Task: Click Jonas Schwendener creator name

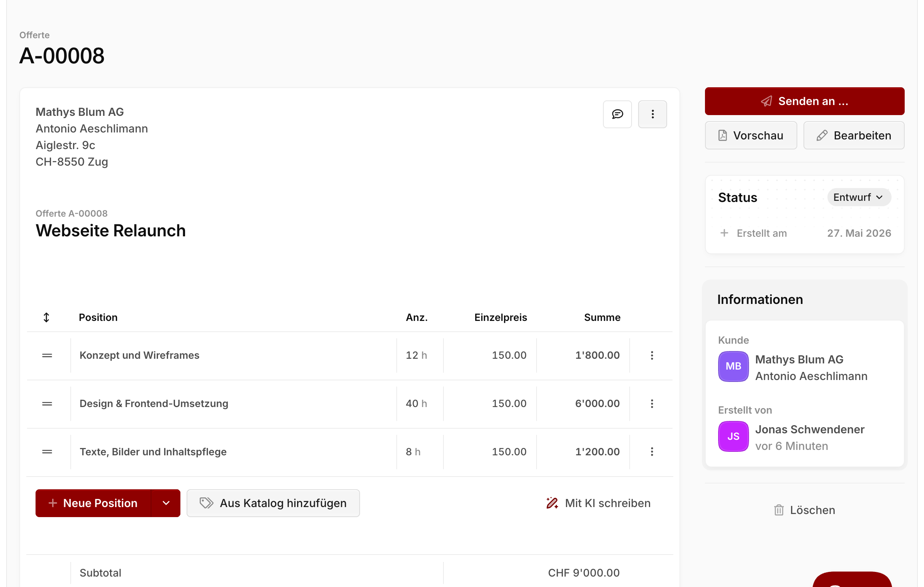Action: (x=810, y=429)
